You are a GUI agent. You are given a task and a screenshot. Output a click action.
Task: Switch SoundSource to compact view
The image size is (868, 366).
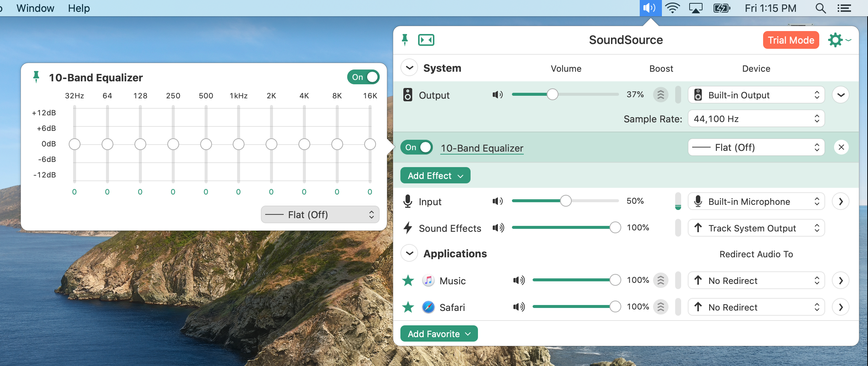tap(426, 40)
